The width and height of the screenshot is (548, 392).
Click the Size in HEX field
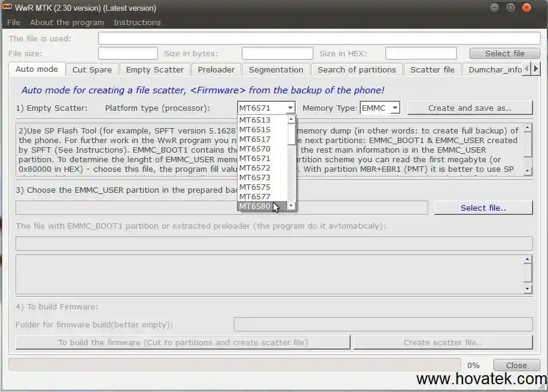click(x=421, y=53)
